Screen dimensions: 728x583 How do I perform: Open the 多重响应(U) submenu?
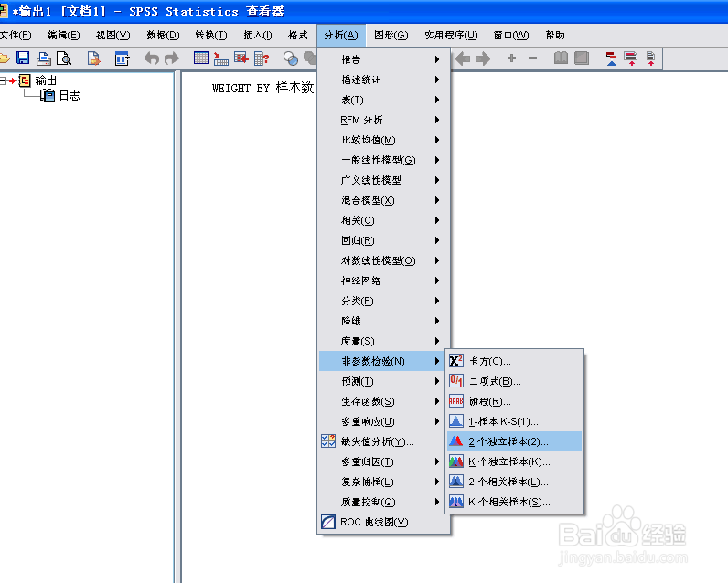(383, 421)
